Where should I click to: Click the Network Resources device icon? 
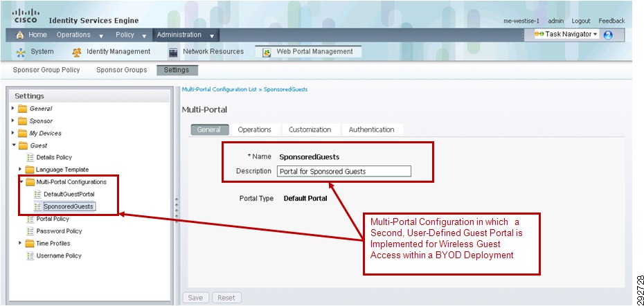(x=173, y=52)
